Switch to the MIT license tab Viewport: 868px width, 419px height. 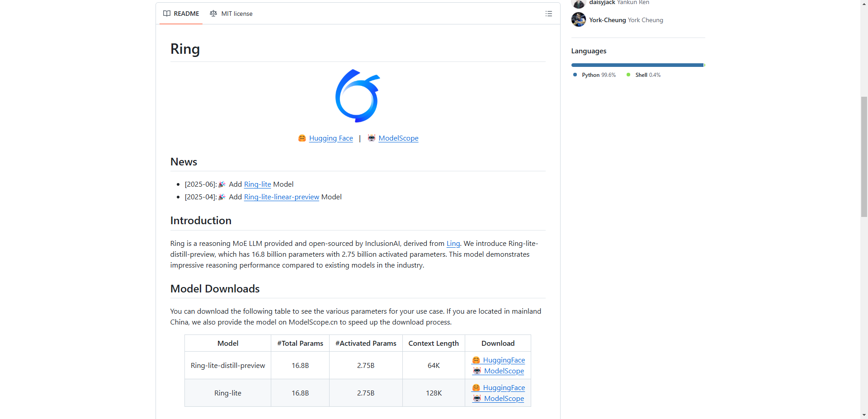coord(231,14)
